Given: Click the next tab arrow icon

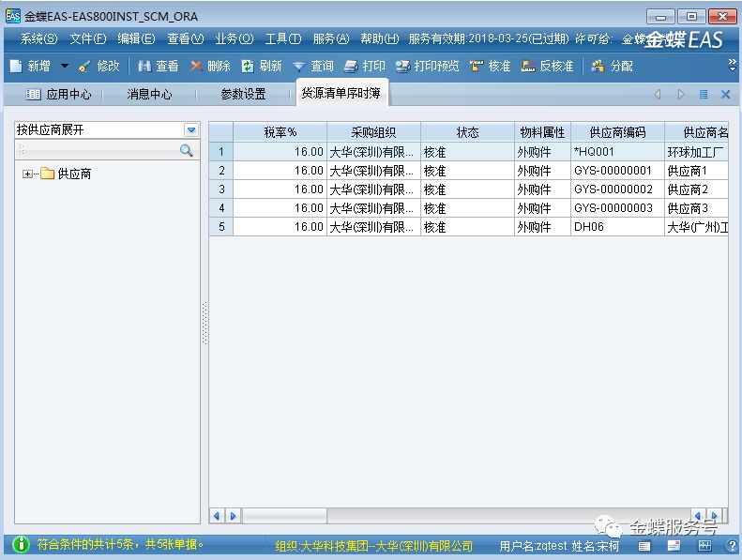Looking at the screenshot, I should click(x=680, y=94).
